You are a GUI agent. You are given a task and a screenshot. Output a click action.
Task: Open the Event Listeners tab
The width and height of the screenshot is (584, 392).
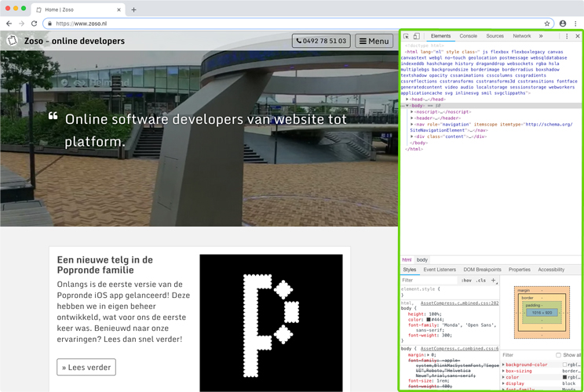click(440, 270)
